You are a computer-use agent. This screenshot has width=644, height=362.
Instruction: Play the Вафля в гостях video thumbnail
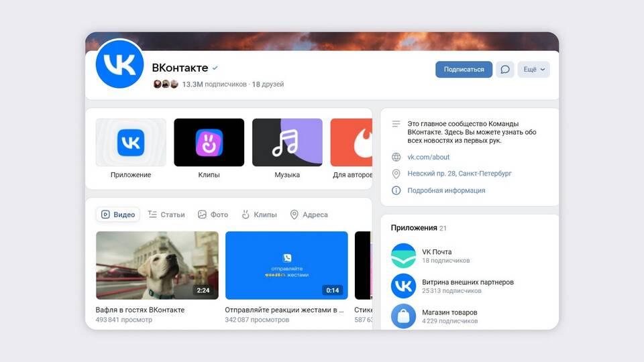click(157, 265)
